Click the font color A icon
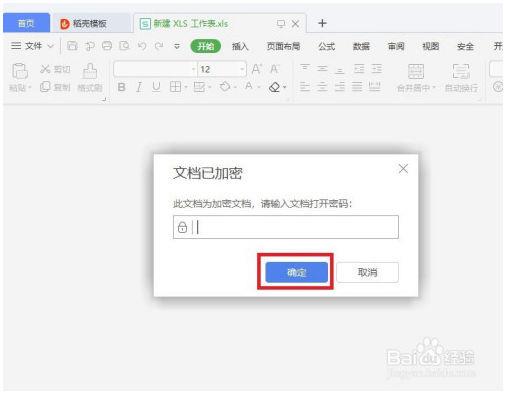 (248, 87)
